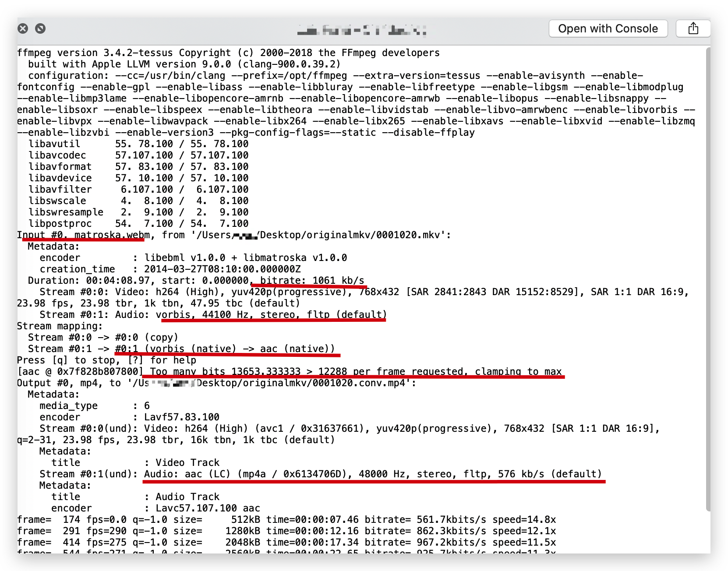Click the blurred file name in title bar
This screenshot has width=728, height=571.
[x=361, y=30]
